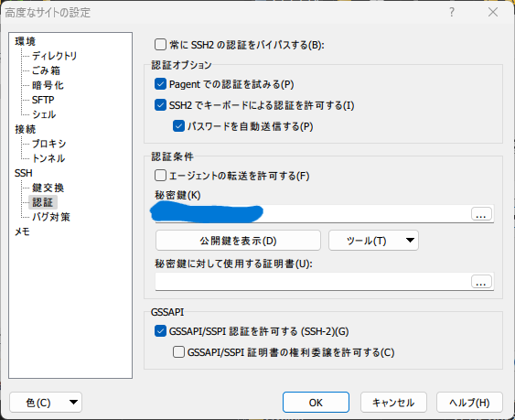This screenshot has width=515, height=420.
Task: Open the 暗号化 settings page
Action: coord(48,85)
